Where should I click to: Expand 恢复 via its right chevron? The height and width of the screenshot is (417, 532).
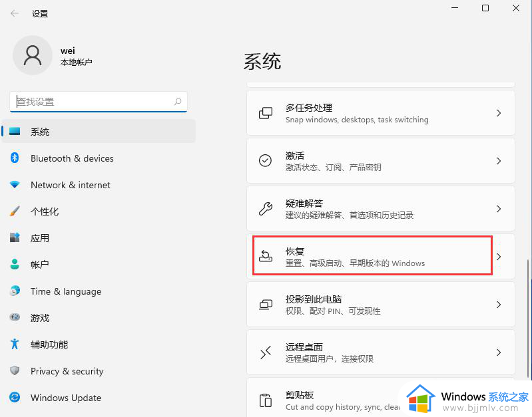click(499, 256)
